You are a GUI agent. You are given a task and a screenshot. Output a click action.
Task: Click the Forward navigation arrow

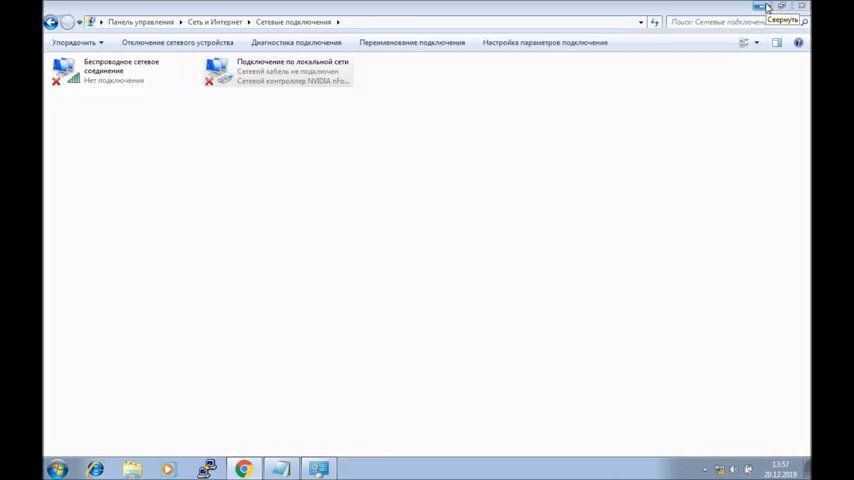click(68, 22)
